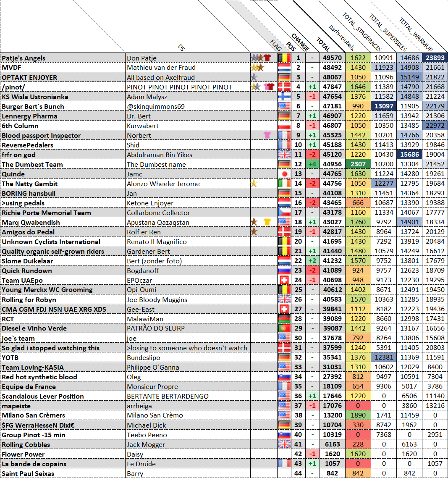448x478 pixels.
Task: Select the DS cell Joe Bloody Muggins
Action: tap(188, 299)
